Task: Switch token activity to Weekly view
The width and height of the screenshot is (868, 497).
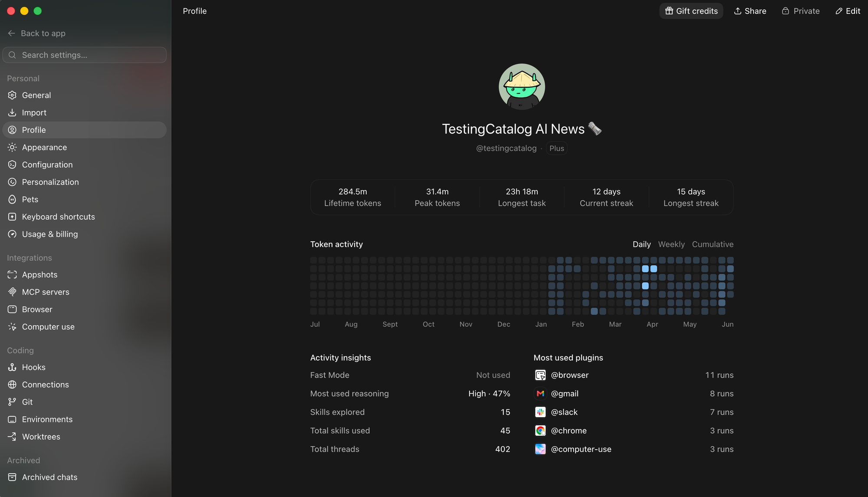Action: coord(671,244)
